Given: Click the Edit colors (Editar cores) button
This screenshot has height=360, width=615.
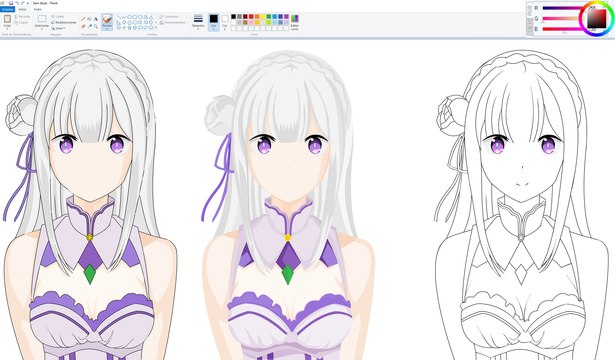Looking at the screenshot, I should (x=295, y=22).
